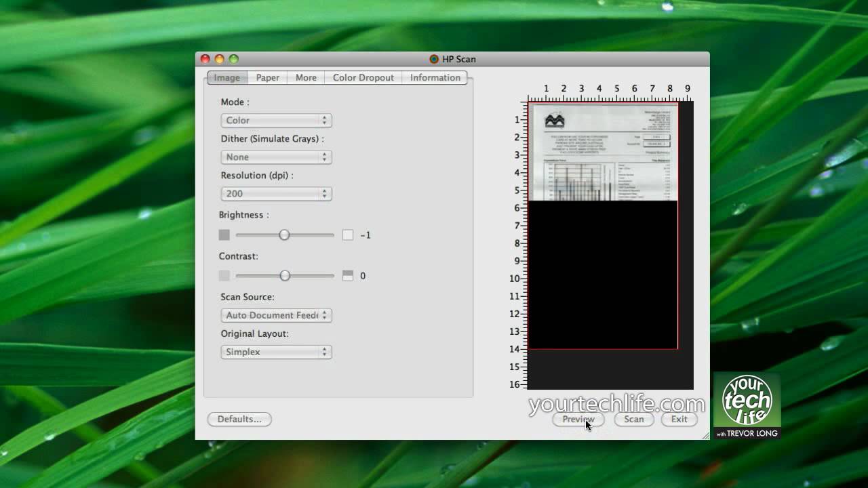The width and height of the screenshot is (868, 488).
Task: Click the Preview button
Action: point(578,419)
